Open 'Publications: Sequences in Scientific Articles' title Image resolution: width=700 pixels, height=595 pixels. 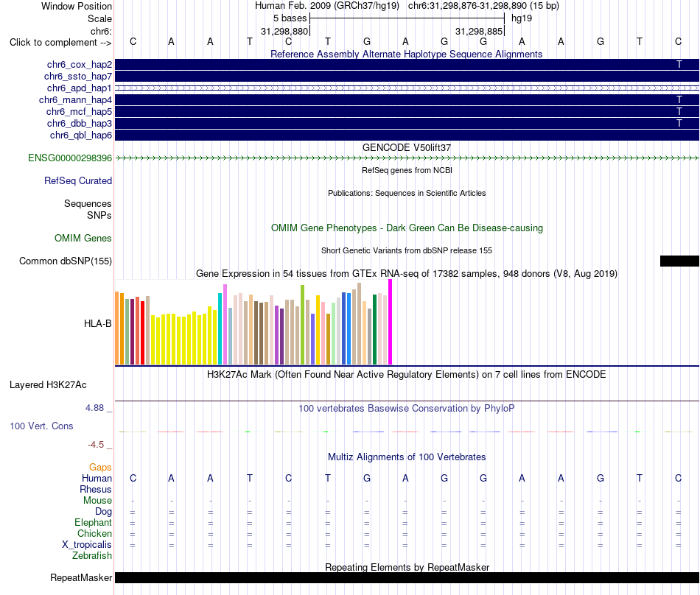tap(407, 193)
